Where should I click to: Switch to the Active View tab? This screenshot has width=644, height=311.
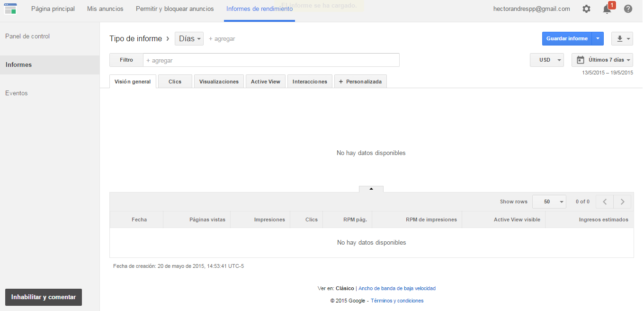266,82
